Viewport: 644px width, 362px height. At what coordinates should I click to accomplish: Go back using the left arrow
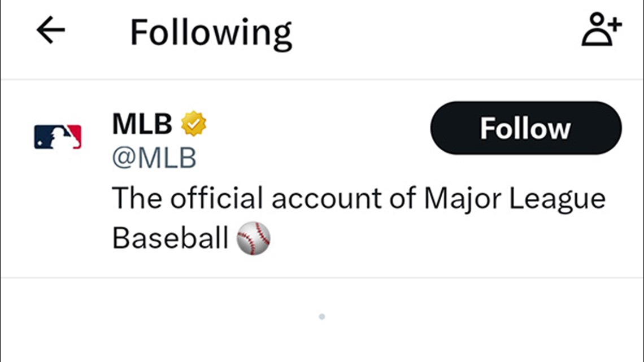[51, 31]
